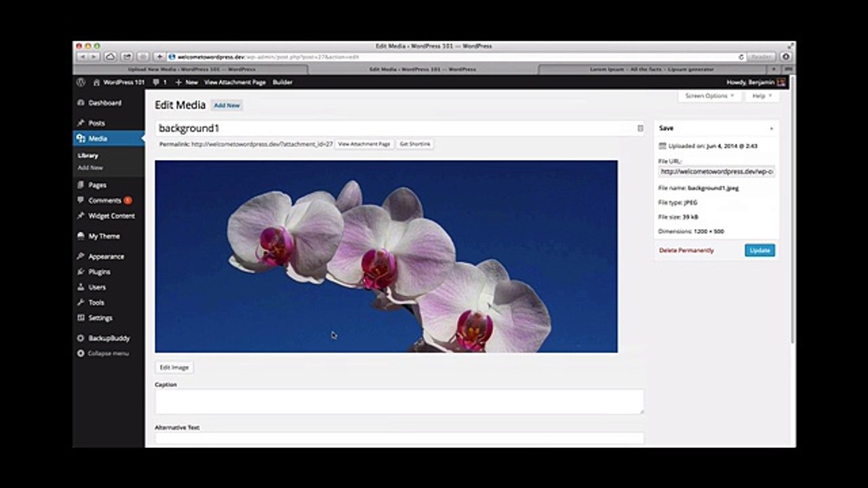
Task: Click the new tab plus button
Action: 774,69
